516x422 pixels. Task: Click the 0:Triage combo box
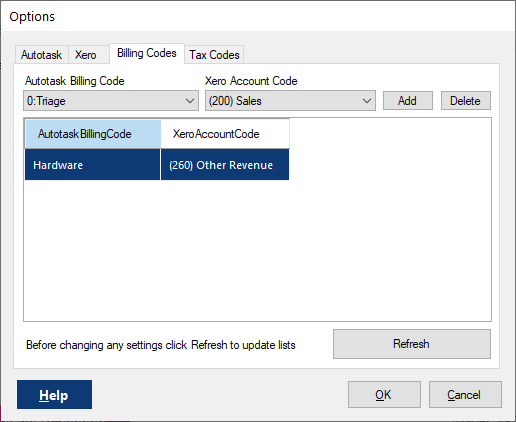tap(111, 101)
